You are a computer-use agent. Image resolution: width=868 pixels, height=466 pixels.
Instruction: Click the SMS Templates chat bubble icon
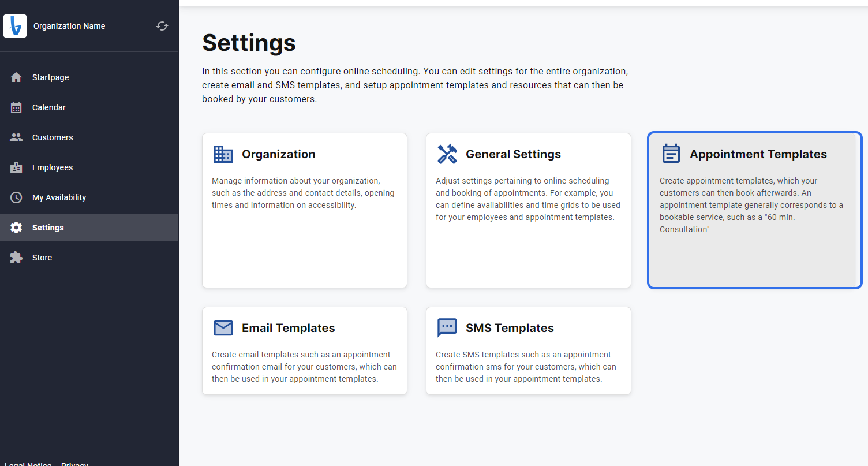point(447,328)
